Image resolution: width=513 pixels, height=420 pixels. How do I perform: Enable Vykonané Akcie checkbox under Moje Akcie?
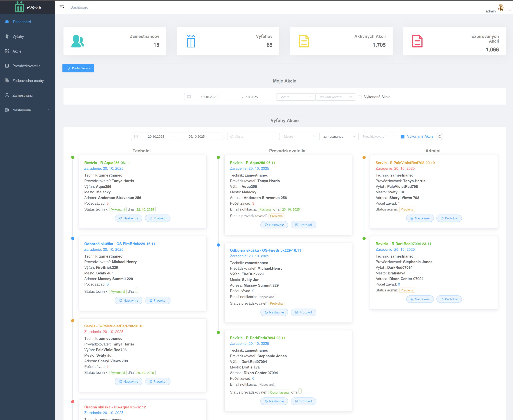click(x=360, y=97)
